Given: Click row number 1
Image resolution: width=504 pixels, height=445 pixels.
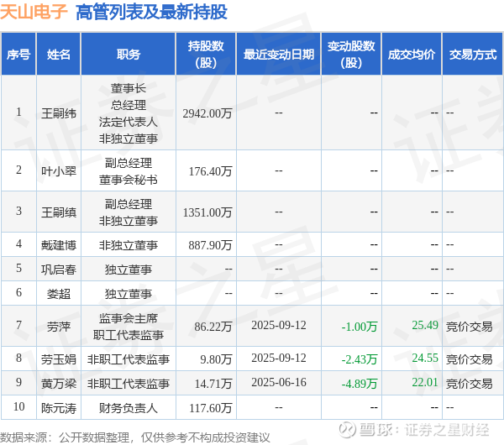Looking at the screenshot, I should pos(18,113).
